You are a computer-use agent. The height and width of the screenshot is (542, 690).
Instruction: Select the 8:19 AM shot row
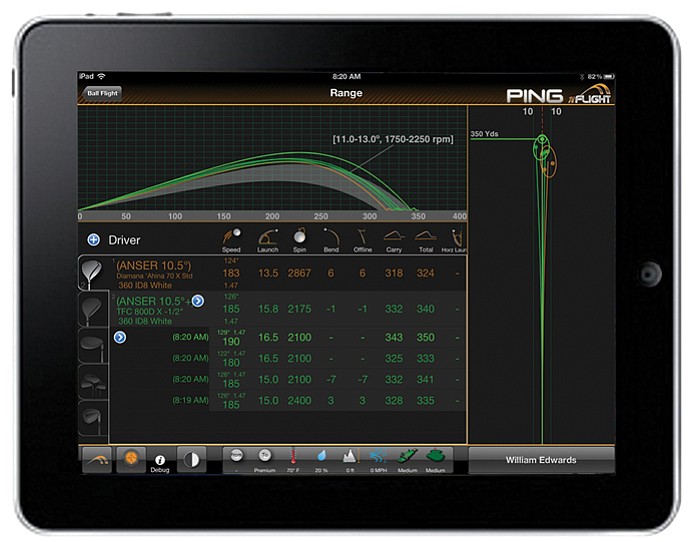tap(289, 401)
